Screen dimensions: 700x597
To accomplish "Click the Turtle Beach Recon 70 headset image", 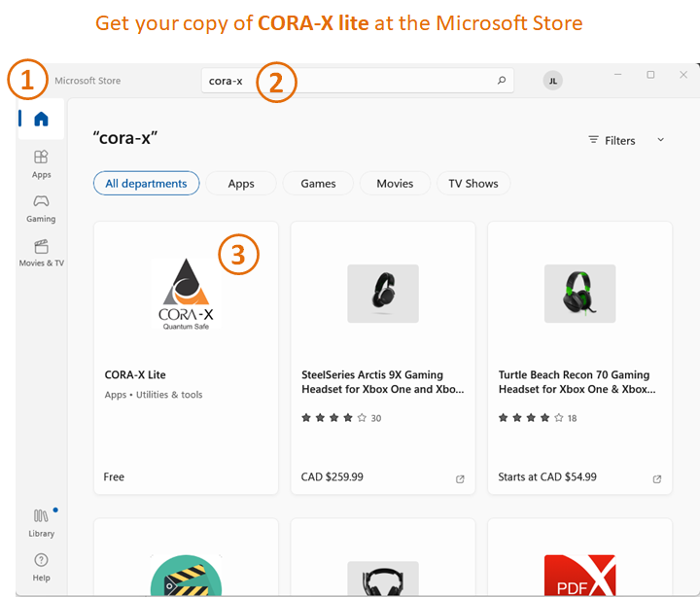I will tap(579, 294).
